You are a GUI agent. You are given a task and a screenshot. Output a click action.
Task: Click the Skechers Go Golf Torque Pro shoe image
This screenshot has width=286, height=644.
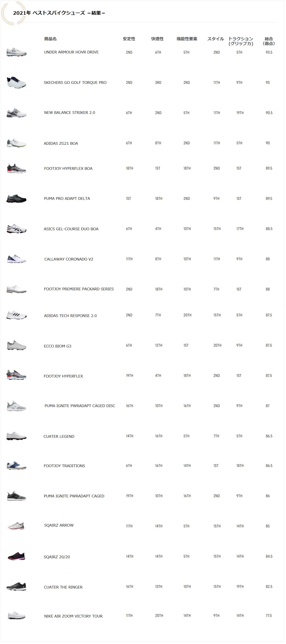point(16,82)
